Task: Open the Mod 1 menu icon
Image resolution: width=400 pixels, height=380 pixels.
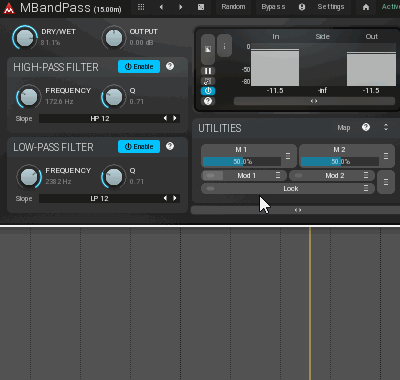Action: coord(278,176)
